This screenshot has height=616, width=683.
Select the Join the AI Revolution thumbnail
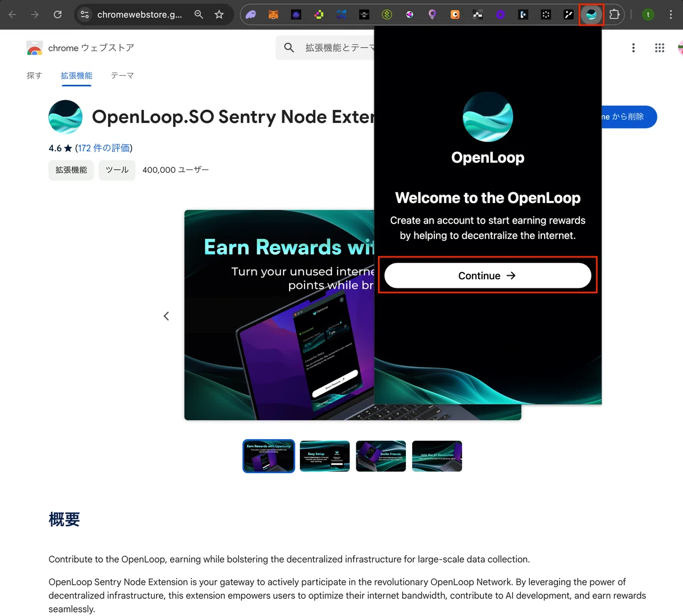coord(437,456)
